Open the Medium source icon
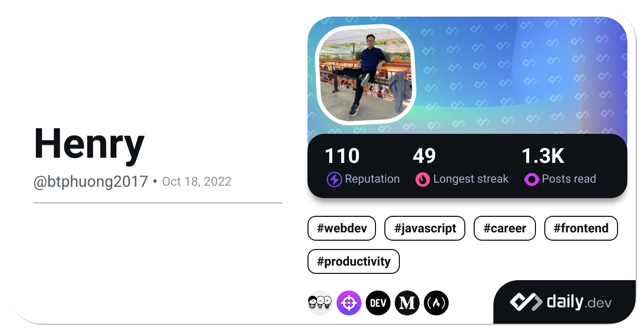 (407, 303)
